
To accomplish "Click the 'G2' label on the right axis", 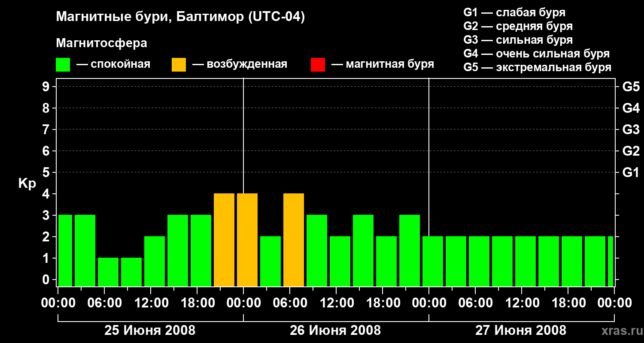I will pos(631,151).
